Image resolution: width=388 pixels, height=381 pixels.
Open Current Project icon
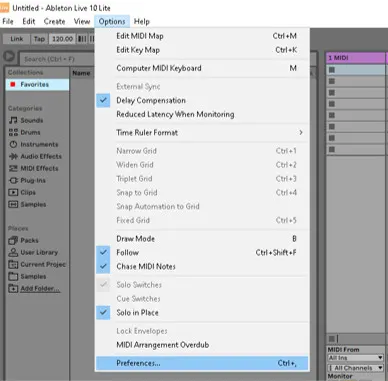pyautogui.click(x=13, y=264)
